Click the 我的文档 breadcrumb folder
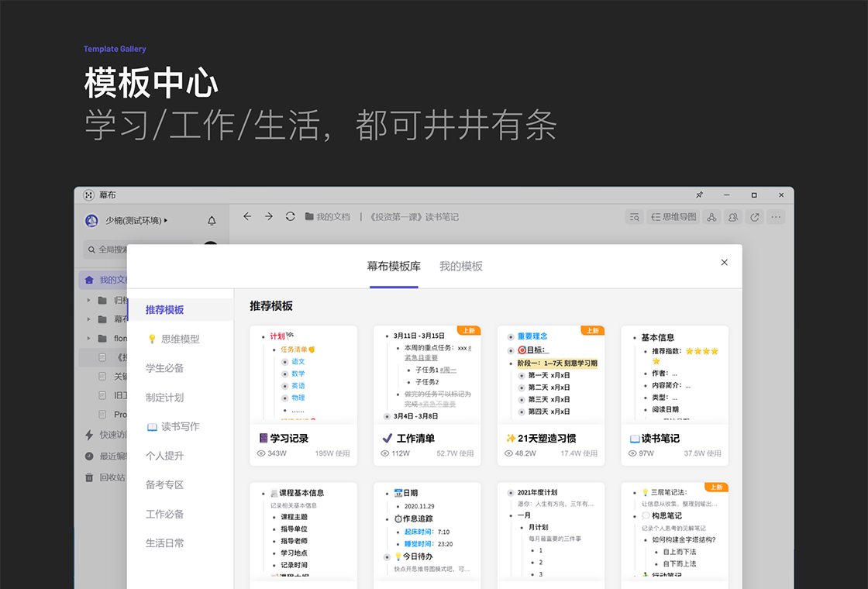The height and width of the screenshot is (589, 868). click(328, 217)
